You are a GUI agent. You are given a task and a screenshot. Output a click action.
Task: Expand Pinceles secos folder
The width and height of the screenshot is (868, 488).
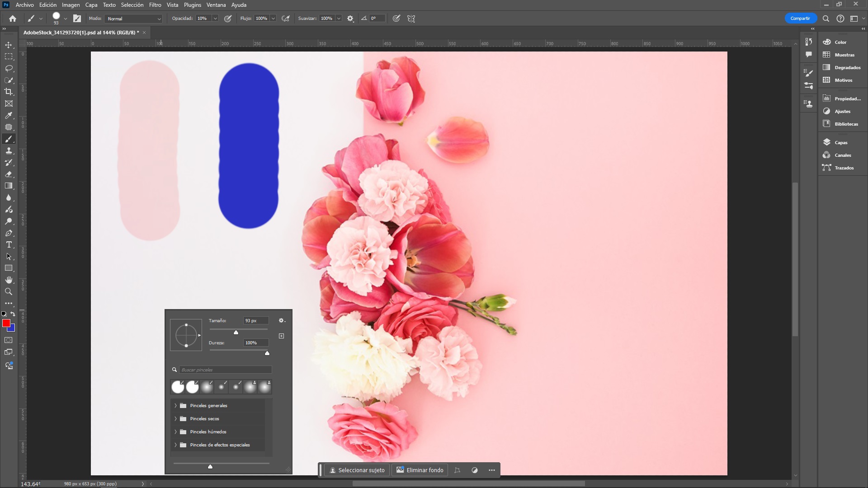tap(175, 419)
